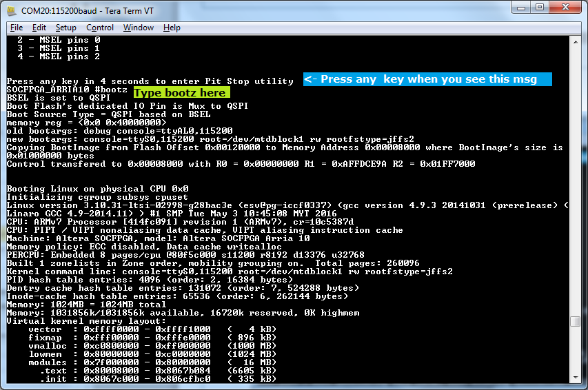Open the File menu
This screenshot has width=588, height=390.
pos(17,28)
